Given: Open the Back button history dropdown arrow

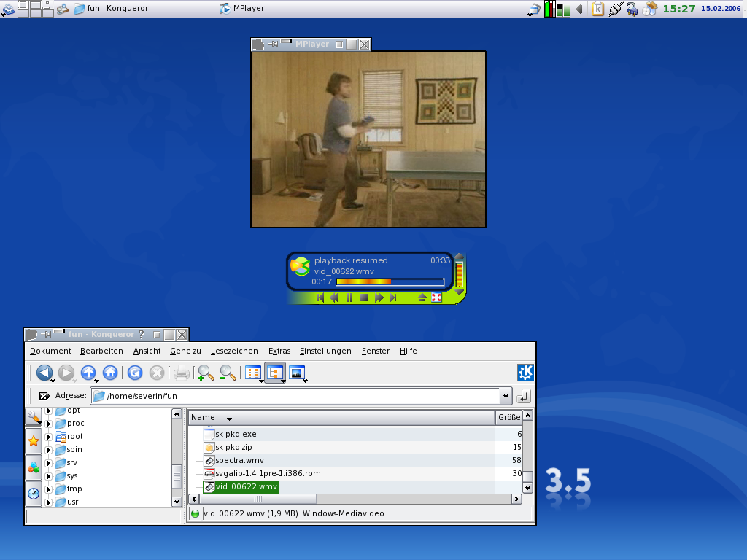Looking at the screenshot, I should 53,381.
